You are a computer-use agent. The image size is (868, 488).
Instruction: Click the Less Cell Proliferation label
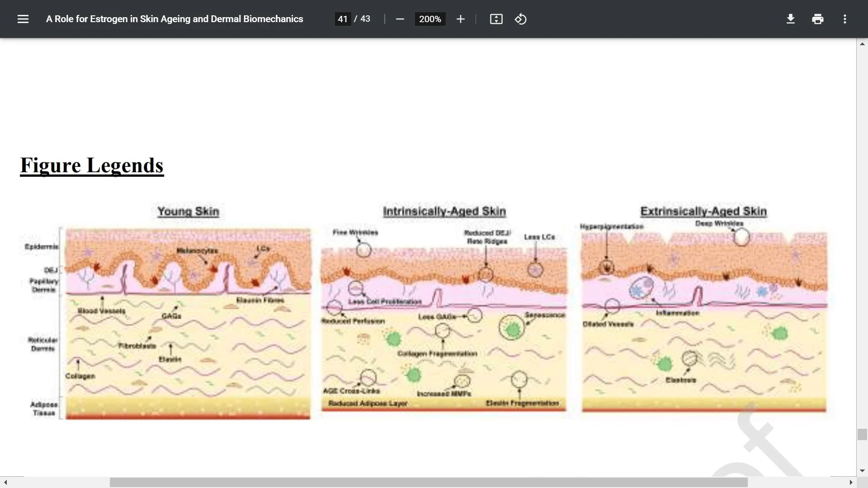point(385,301)
